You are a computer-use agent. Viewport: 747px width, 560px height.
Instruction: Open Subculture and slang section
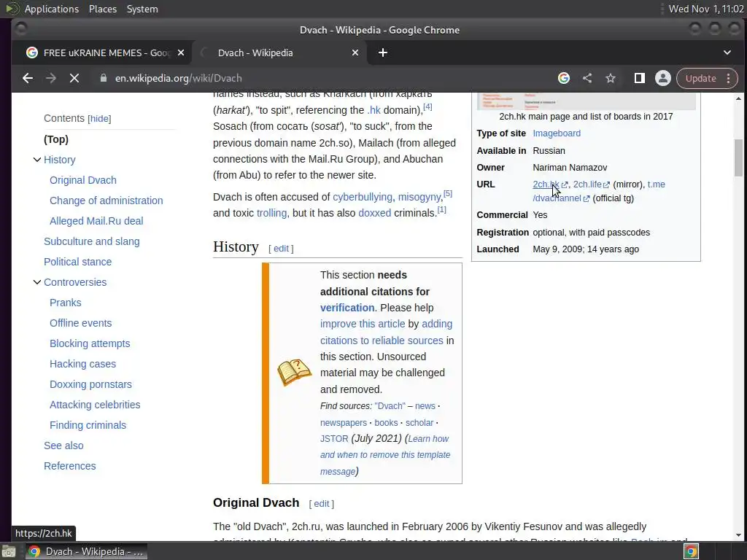point(91,241)
